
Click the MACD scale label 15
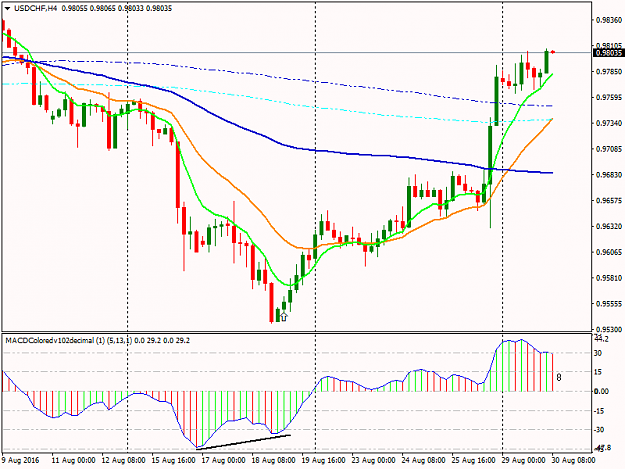coord(597,372)
